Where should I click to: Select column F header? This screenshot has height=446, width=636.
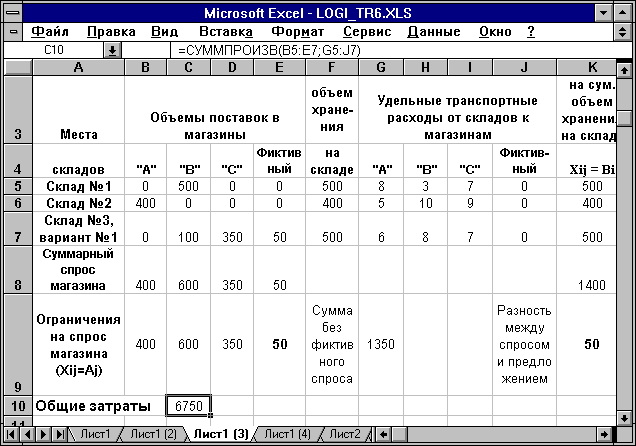pyautogui.click(x=332, y=67)
